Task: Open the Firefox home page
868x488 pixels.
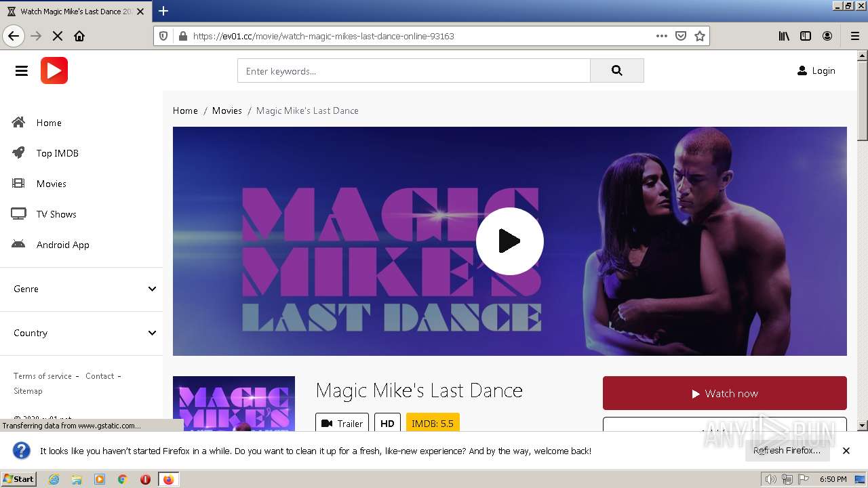Action: click(x=79, y=36)
